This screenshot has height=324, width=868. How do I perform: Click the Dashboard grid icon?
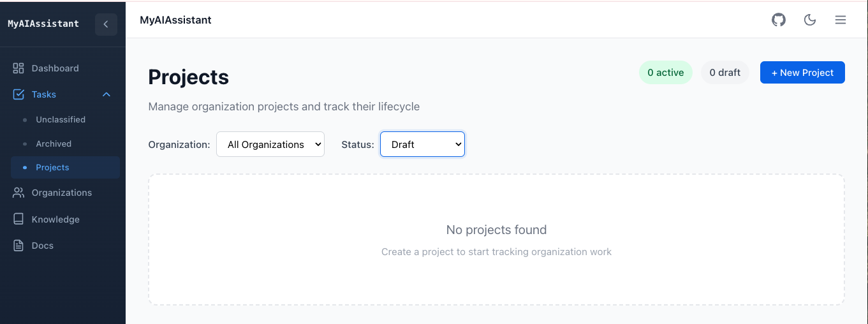18,68
